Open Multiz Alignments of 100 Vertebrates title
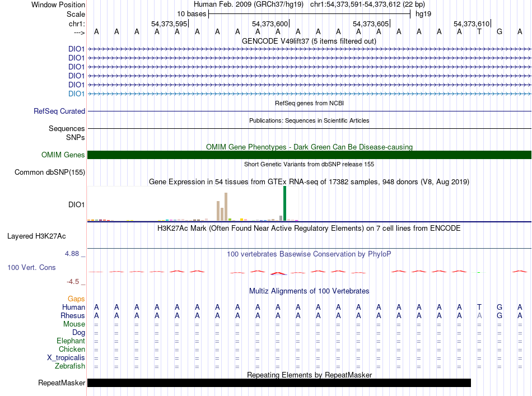The image size is (532, 396). click(309, 291)
